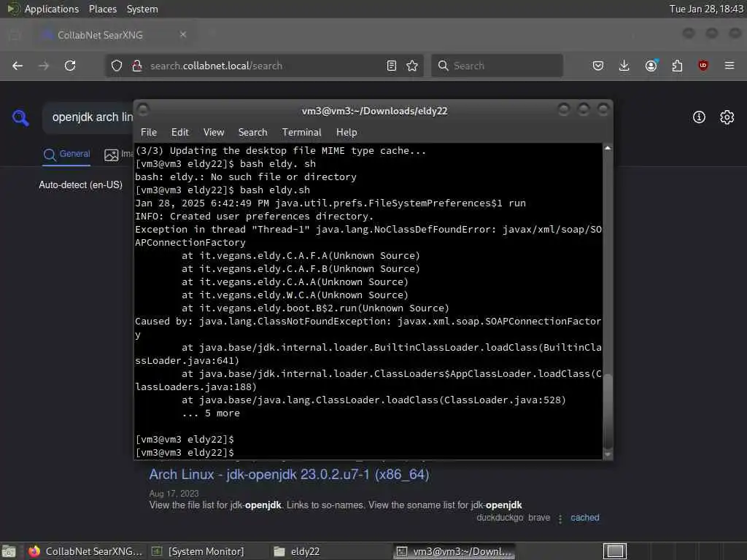The image size is (747, 560).
Task: Close the CollabNet SearXNG browser tab
Action: tap(183, 34)
